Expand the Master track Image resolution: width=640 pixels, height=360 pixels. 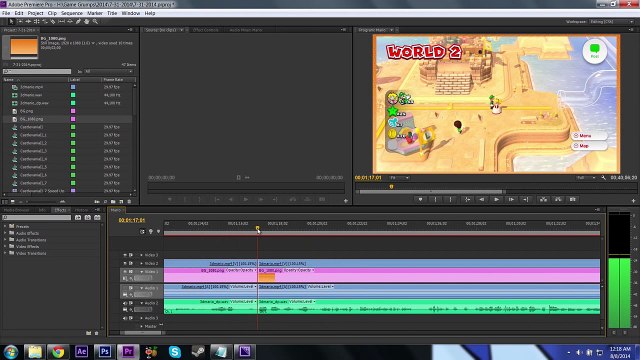coord(142,326)
